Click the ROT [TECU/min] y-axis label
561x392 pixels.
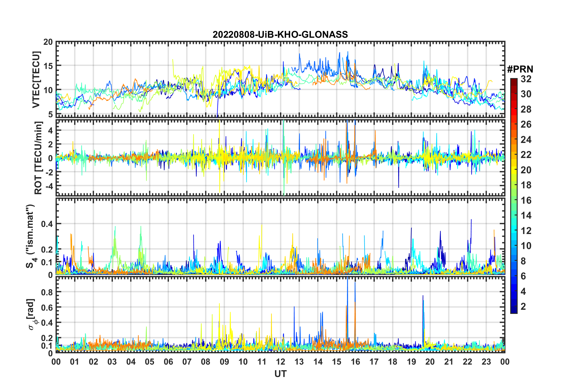tap(38, 158)
